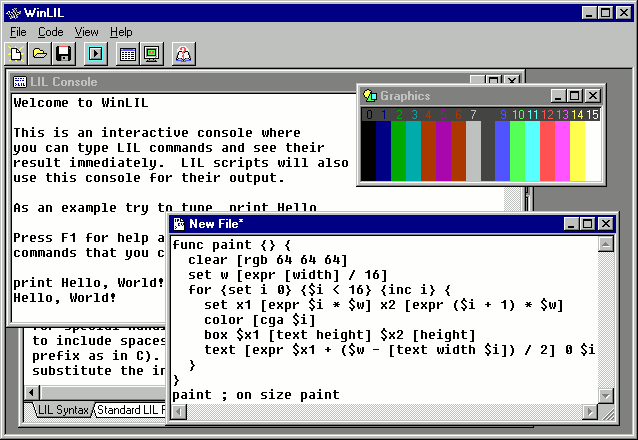
Task: Open the View menu
Action: (86, 32)
